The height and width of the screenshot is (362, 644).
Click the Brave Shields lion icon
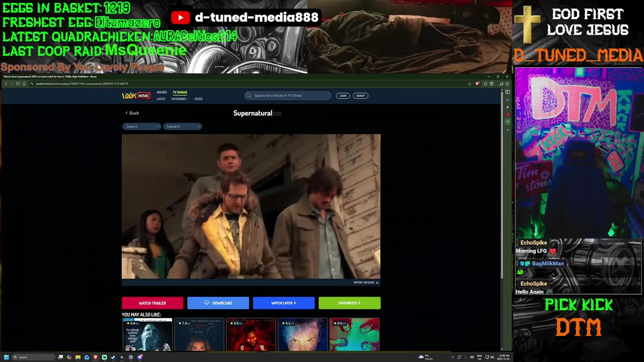477,83
